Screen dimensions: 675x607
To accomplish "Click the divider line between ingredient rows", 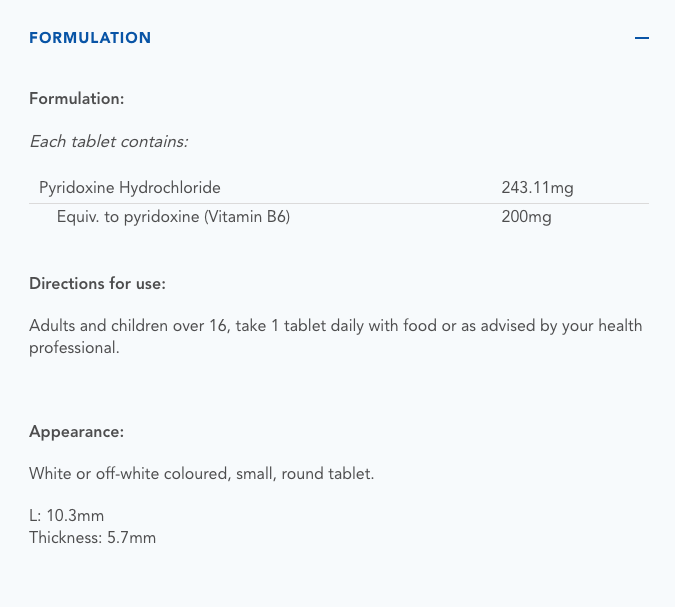I will click(x=340, y=203).
